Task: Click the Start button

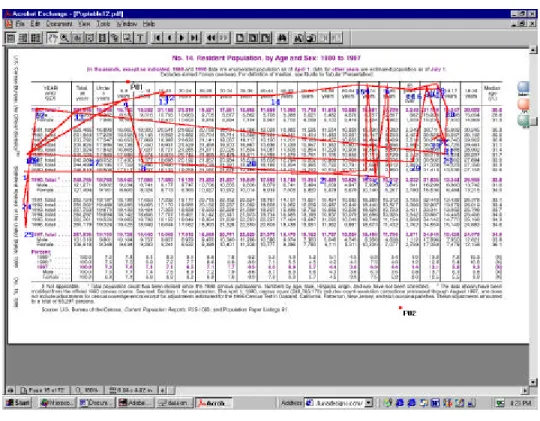Action: [18, 402]
